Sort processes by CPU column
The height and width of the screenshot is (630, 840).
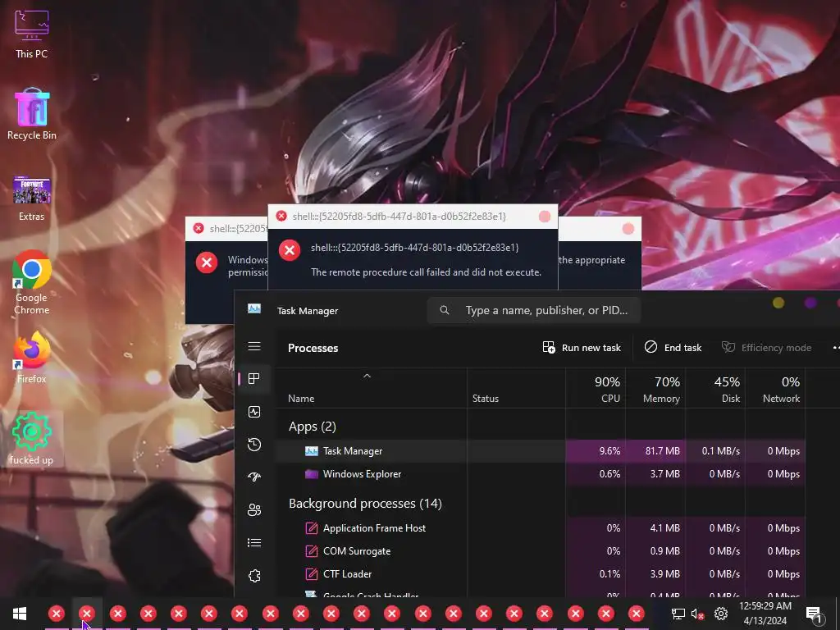coord(596,390)
